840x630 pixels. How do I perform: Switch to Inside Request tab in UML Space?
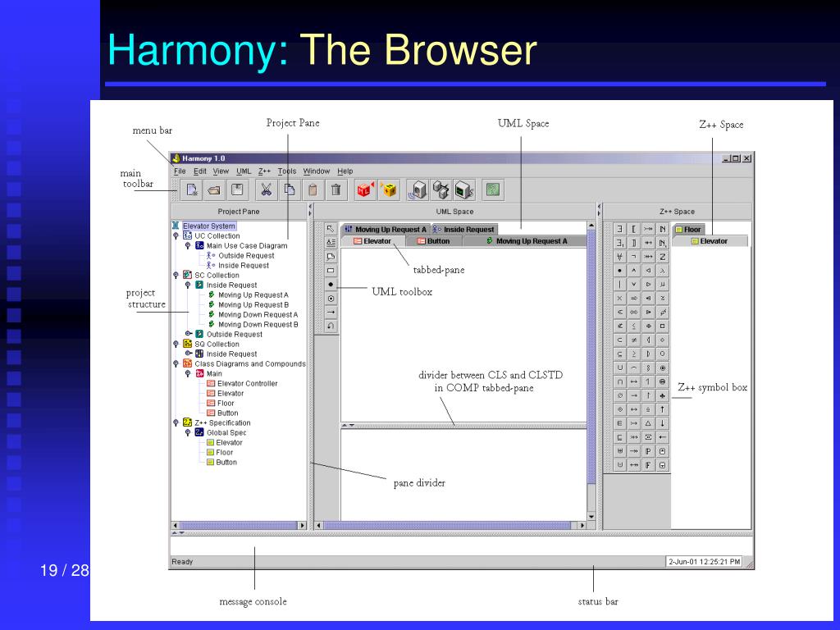(x=464, y=230)
